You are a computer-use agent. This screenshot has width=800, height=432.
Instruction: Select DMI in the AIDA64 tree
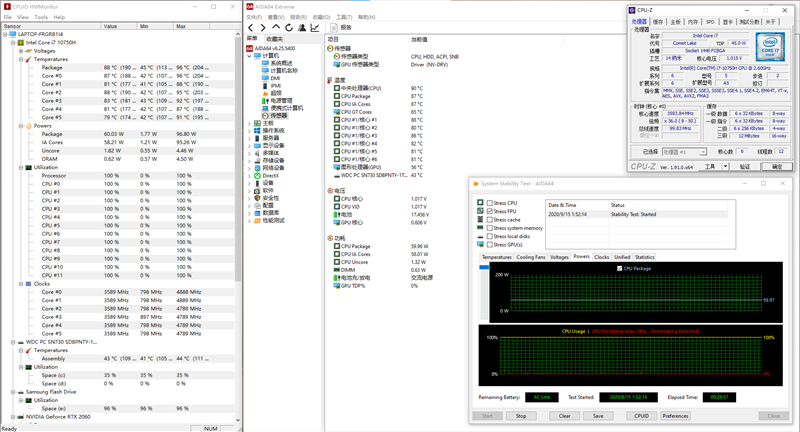coord(275,78)
